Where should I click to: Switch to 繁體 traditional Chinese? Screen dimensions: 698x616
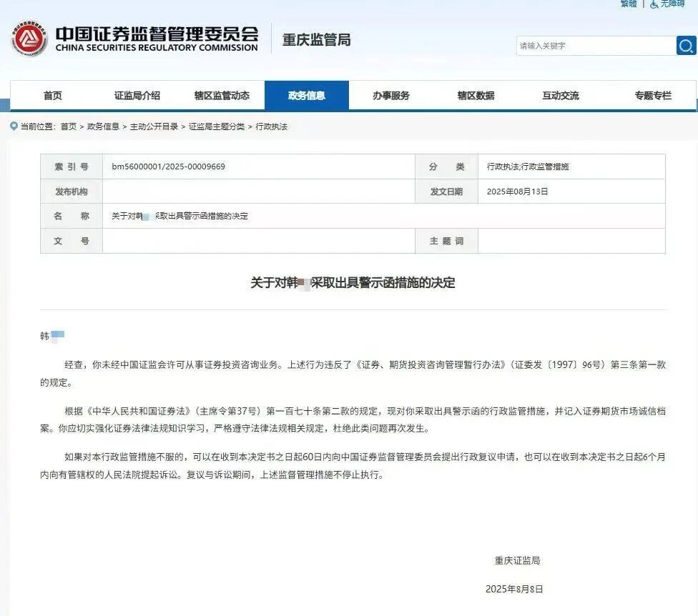tap(629, 4)
